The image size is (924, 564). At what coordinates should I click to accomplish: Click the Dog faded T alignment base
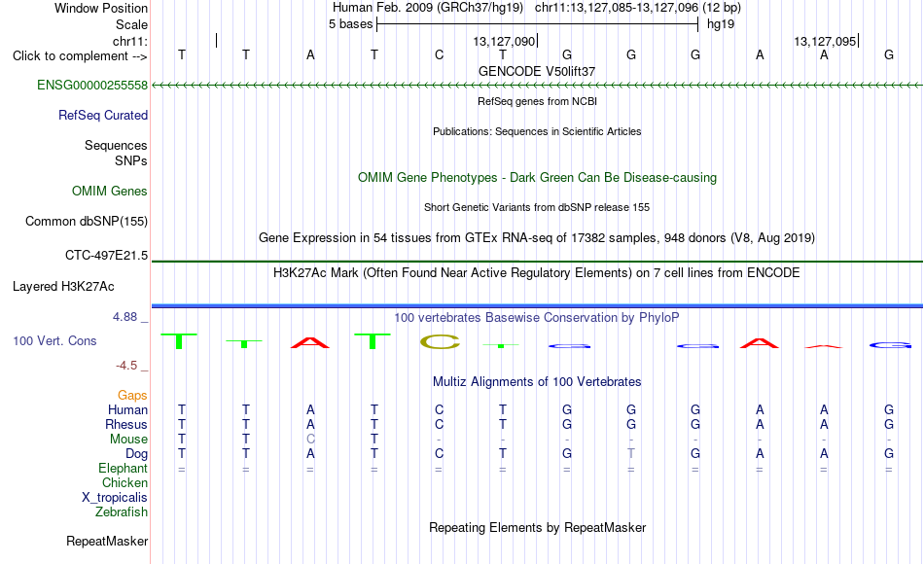(x=631, y=454)
